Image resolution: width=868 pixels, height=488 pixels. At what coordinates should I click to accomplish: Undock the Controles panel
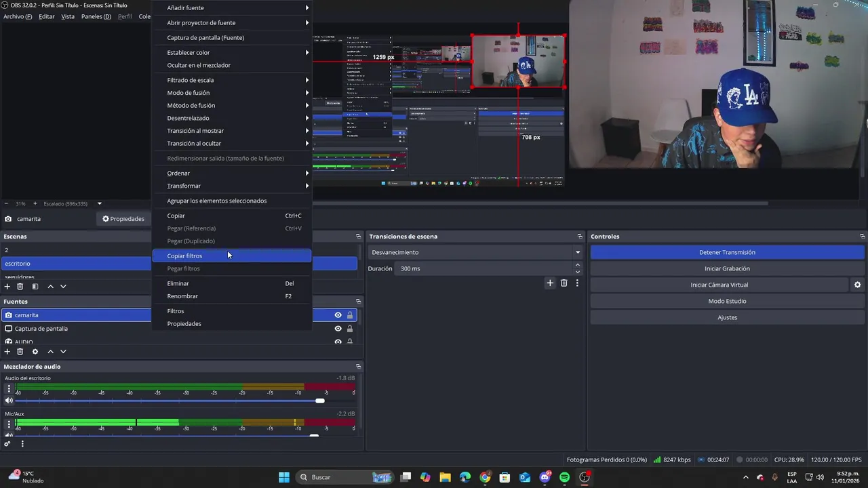point(863,237)
